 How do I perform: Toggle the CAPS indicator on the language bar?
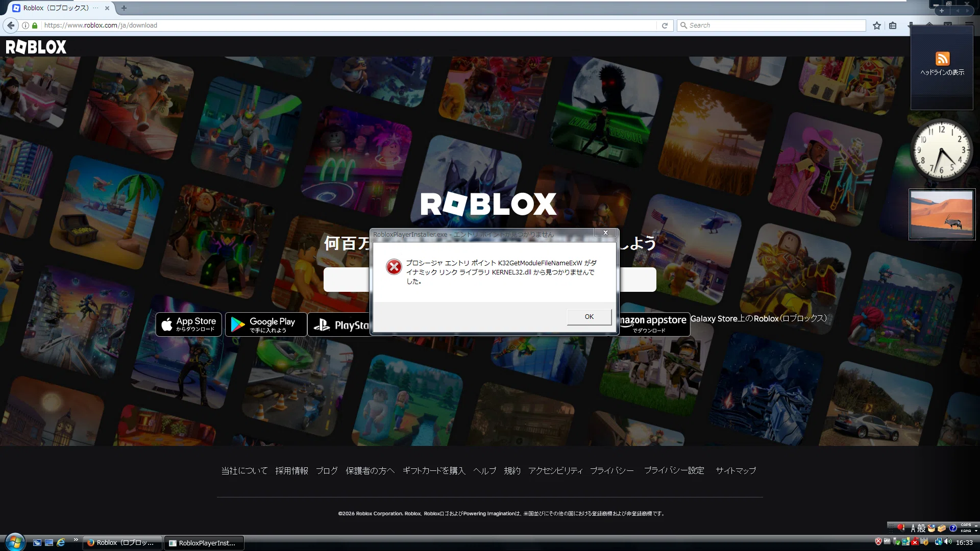click(x=966, y=525)
